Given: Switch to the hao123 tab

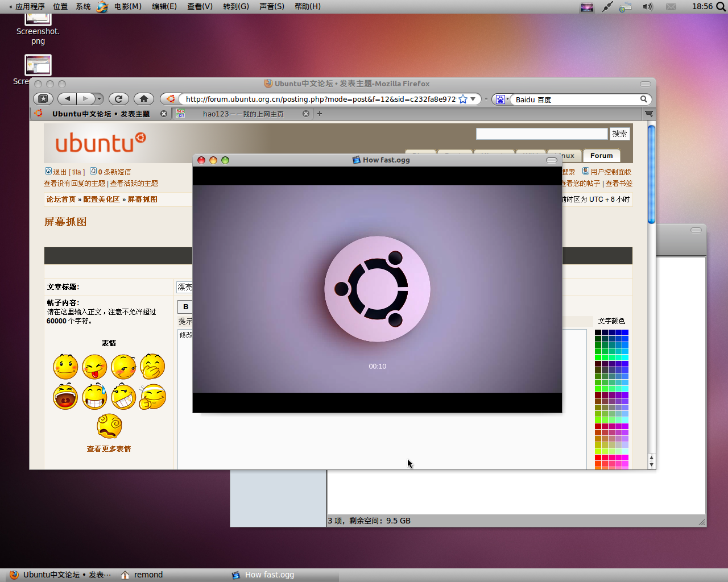Looking at the screenshot, I should click(243, 114).
